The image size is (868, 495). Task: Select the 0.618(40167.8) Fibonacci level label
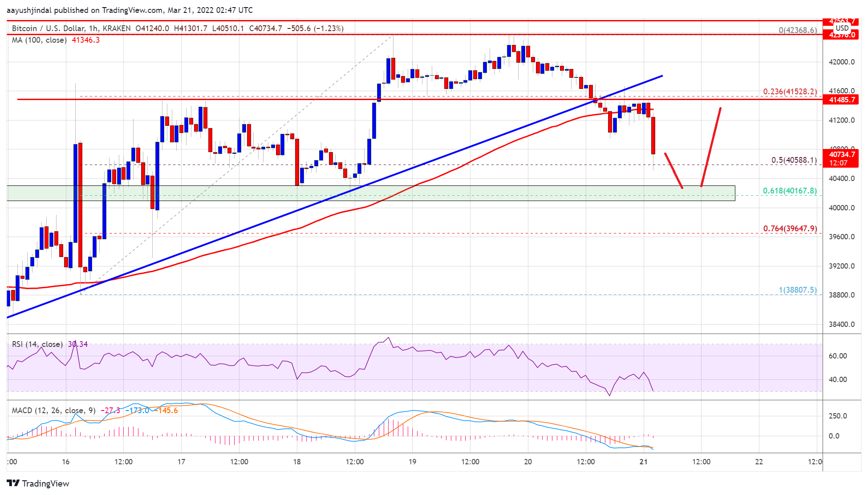point(790,191)
